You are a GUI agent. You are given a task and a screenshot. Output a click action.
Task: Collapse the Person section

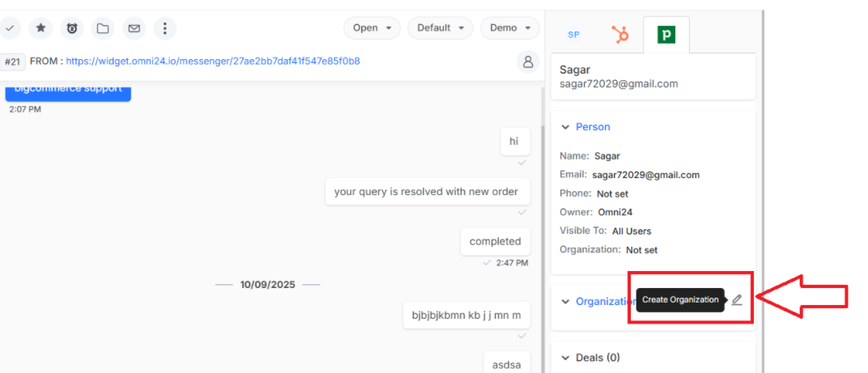(565, 127)
